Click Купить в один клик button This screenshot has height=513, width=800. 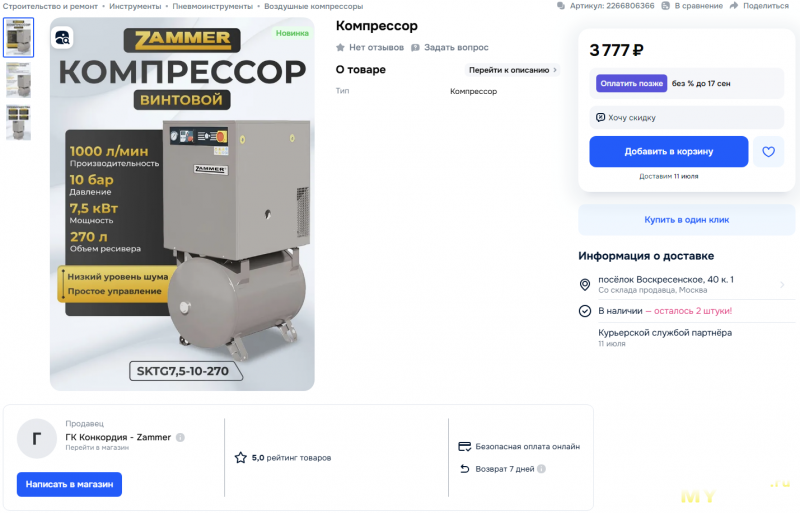pos(686,219)
